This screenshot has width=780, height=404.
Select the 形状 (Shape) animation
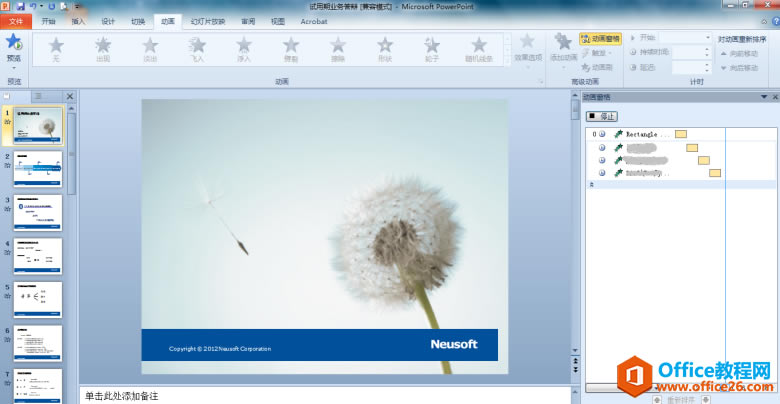[385, 49]
